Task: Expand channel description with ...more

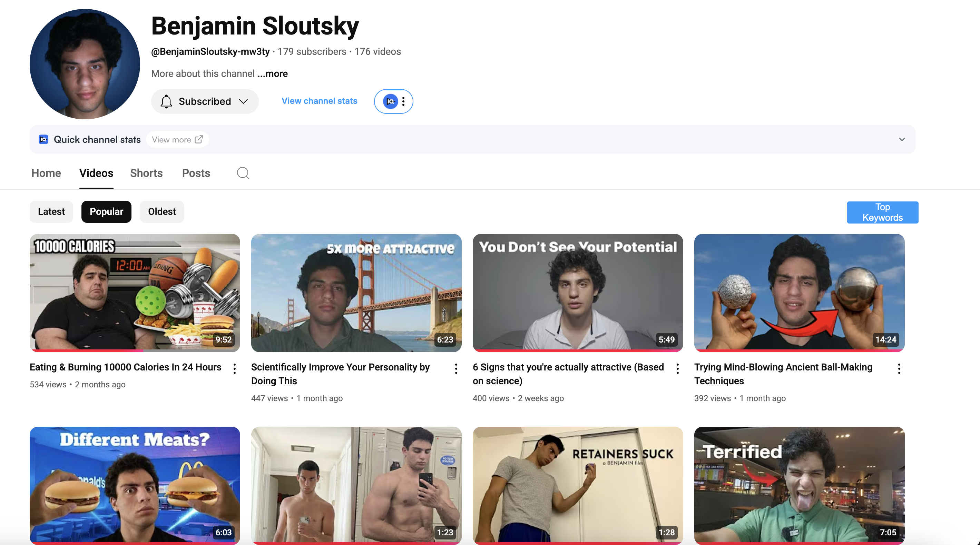Action: pyautogui.click(x=273, y=73)
